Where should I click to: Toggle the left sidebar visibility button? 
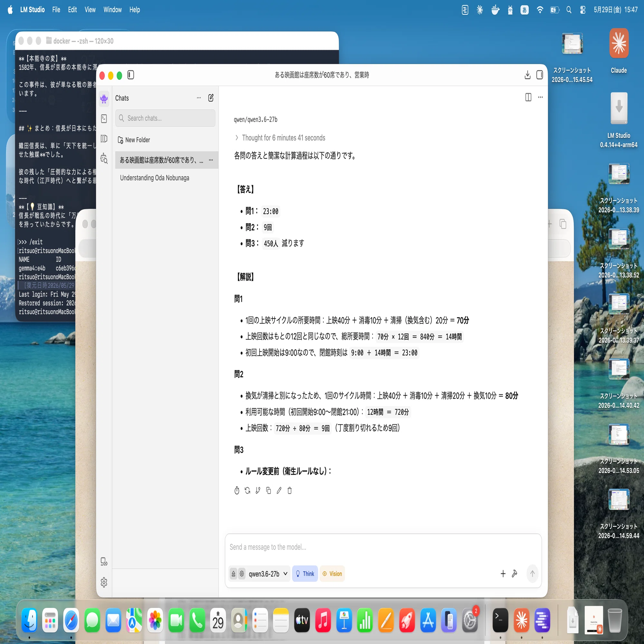(131, 75)
